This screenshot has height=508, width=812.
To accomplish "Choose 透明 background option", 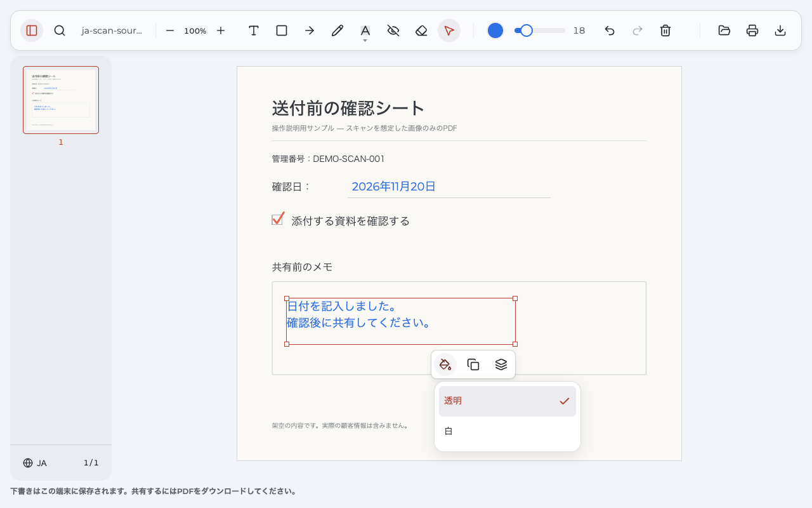I will pos(507,401).
